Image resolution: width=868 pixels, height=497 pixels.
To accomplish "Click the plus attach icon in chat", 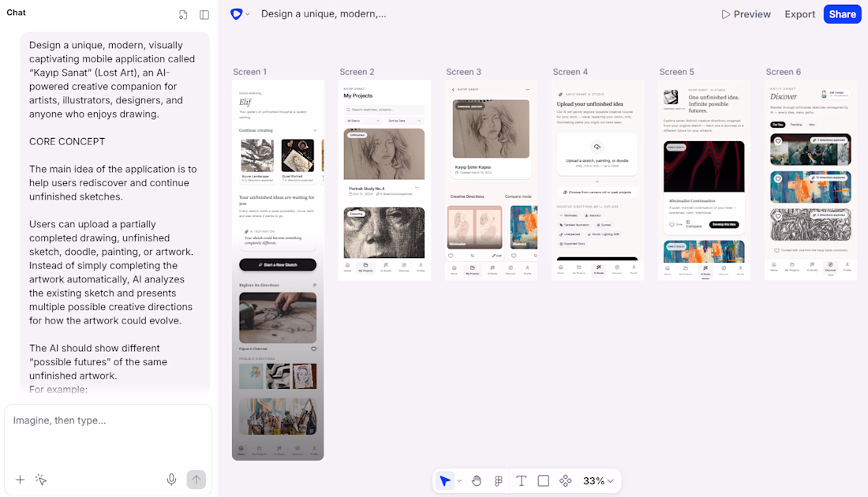I will [20, 480].
